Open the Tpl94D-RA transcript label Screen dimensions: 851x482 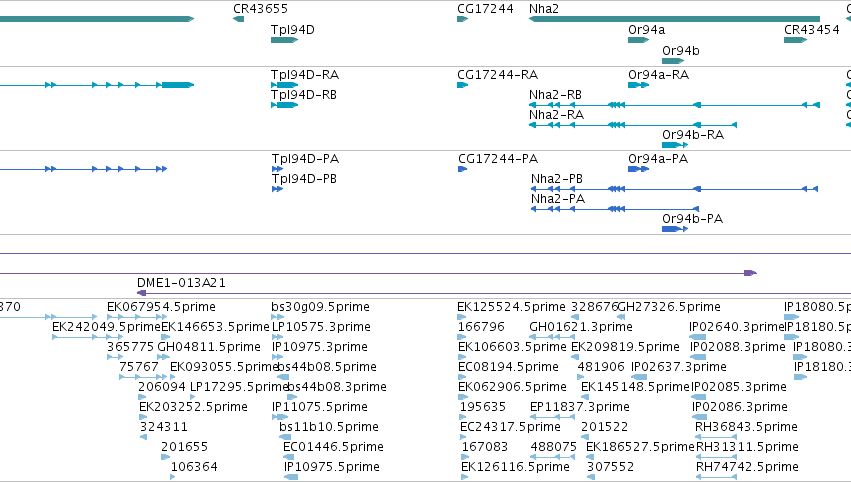[305, 75]
